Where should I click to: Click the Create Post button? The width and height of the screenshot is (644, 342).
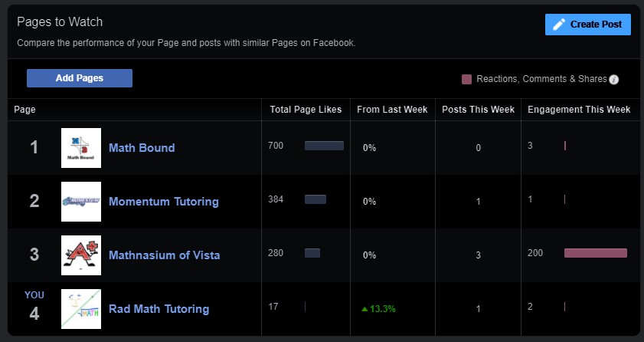coord(588,25)
